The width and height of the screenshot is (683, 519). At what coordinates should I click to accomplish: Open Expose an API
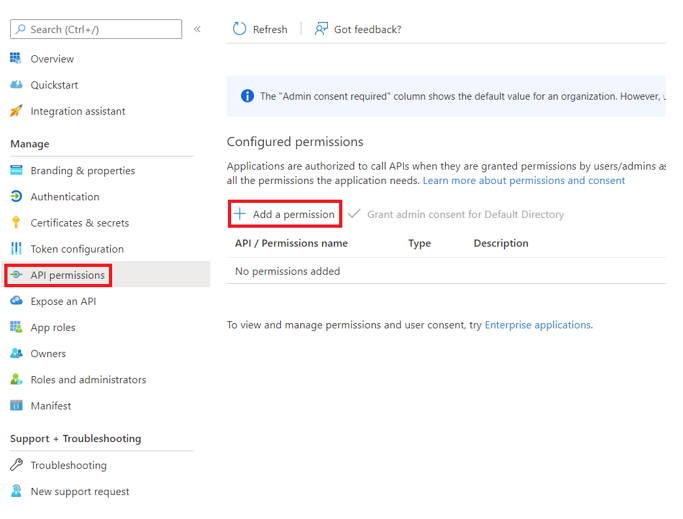point(63,301)
